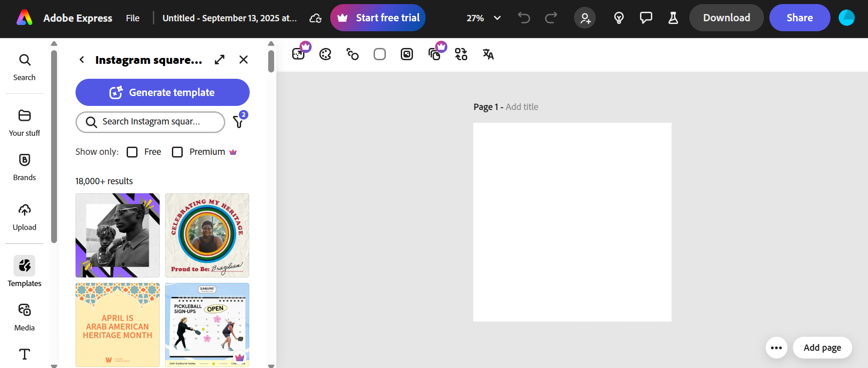Click the Adobe Express logo icon
The image size is (868, 368).
pos(24,18)
